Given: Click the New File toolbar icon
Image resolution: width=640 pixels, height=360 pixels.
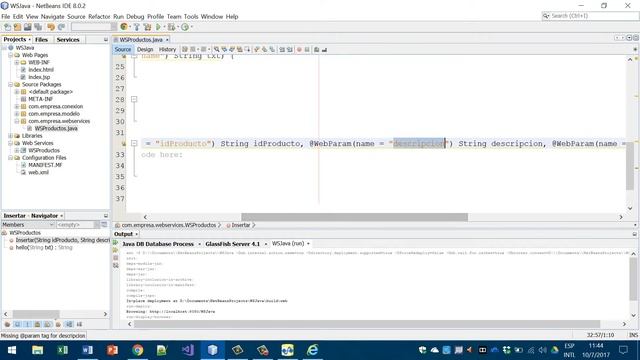Looking at the screenshot, I should point(7,27).
